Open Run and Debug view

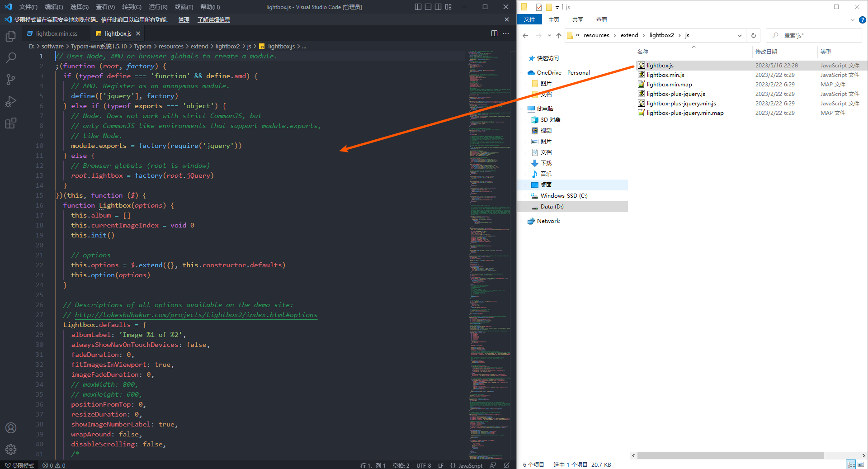pyautogui.click(x=11, y=101)
